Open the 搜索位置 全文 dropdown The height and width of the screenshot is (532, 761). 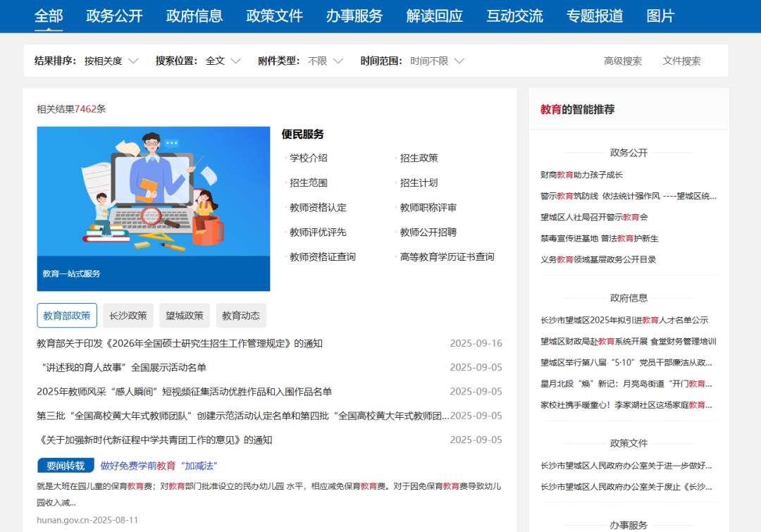(x=223, y=61)
